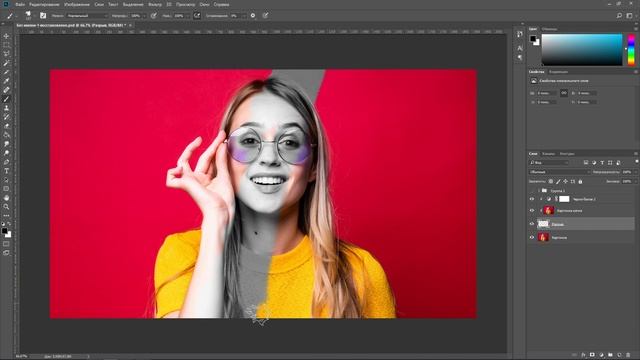The image size is (640, 360).
Task: Select the Move tool
Action: click(x=6, y=36)
